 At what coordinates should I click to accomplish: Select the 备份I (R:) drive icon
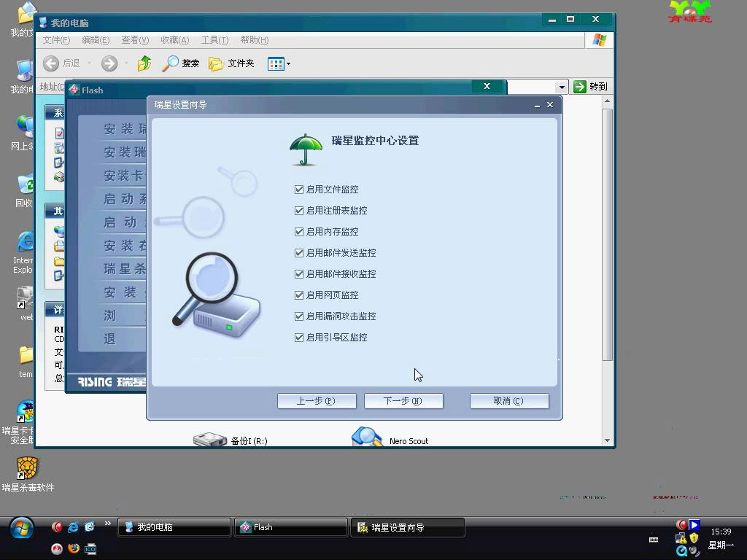(209, 439)
